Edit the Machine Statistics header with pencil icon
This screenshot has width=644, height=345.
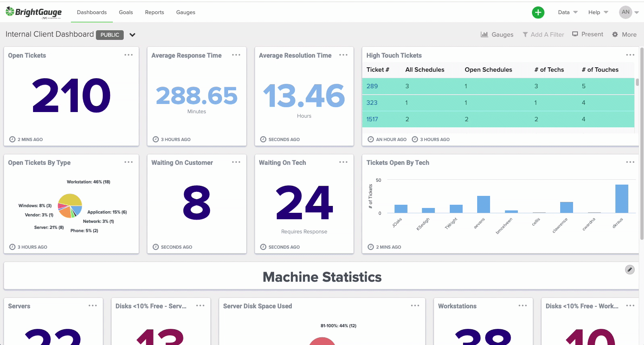click(630, 270)
